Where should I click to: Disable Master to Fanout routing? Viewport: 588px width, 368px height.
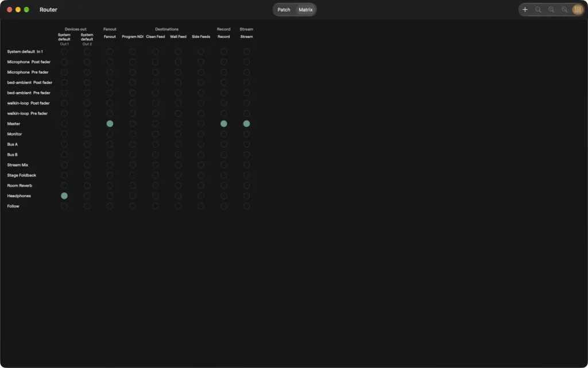tap(110, 124)
